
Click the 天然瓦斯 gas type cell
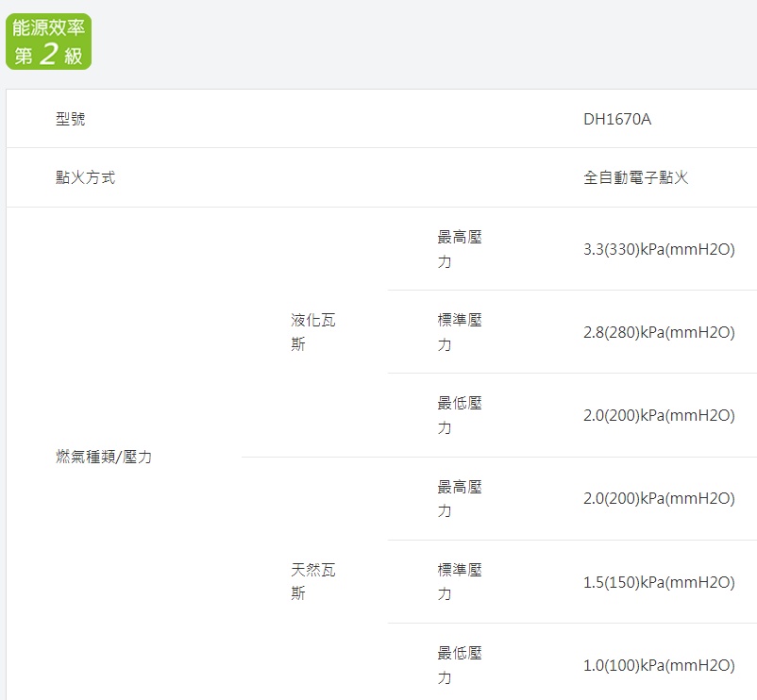tap(312, 582)
